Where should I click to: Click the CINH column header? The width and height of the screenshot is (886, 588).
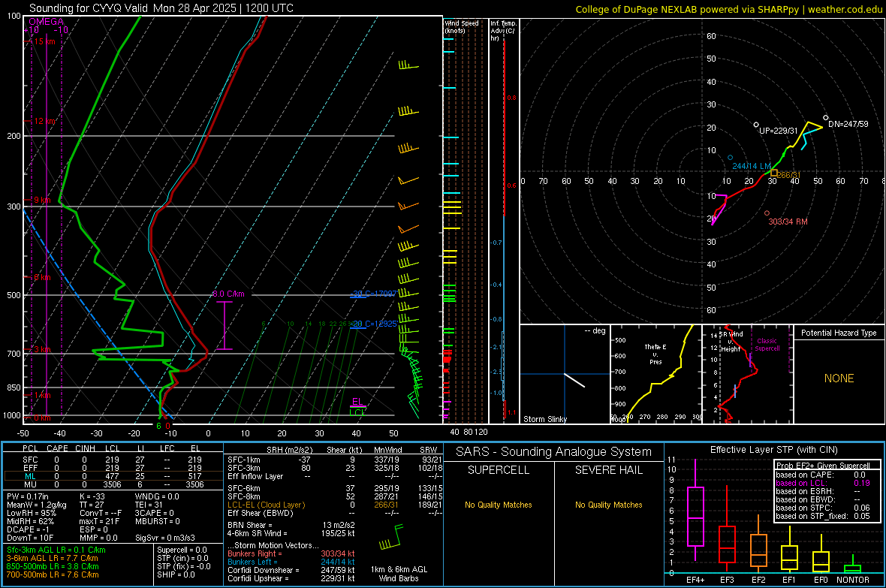click(85, 448)
